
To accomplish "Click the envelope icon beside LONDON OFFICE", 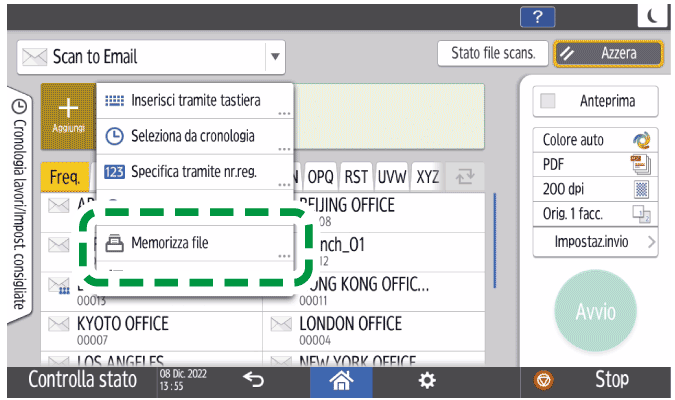I will (x=281, y=324).
